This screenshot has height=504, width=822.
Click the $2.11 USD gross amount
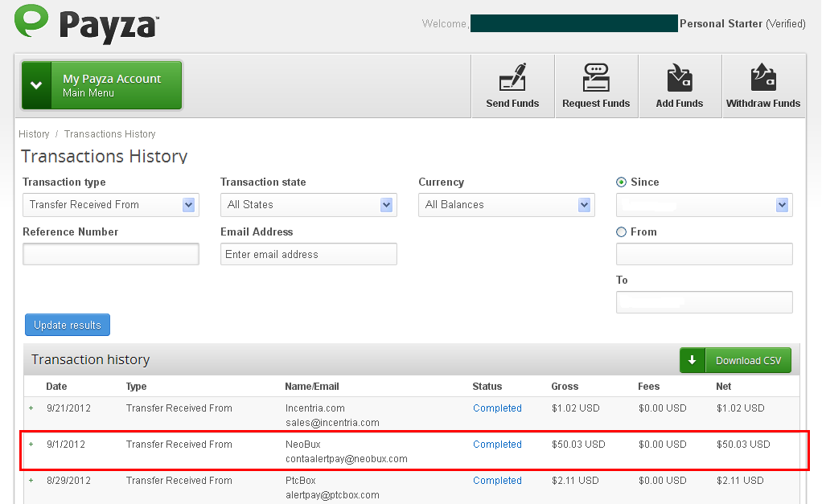[x=575, y=481]
